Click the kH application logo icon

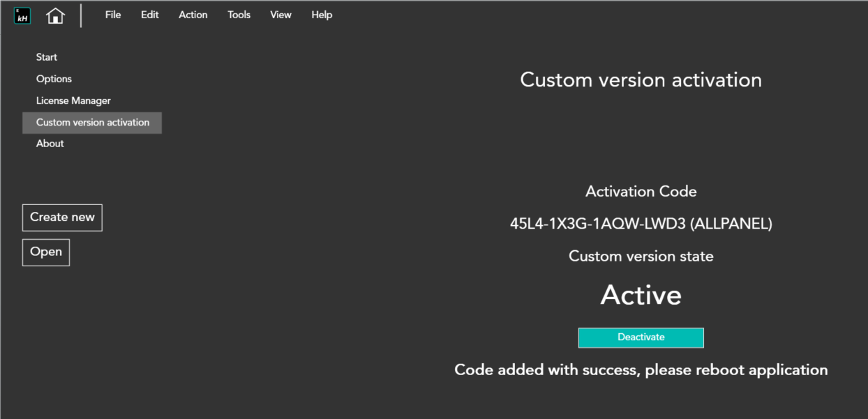coord(22,15)
